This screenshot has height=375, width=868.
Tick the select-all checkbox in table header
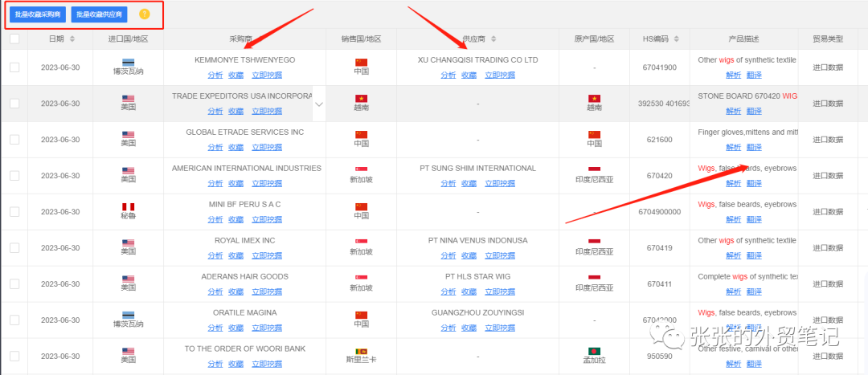[14, 39]
